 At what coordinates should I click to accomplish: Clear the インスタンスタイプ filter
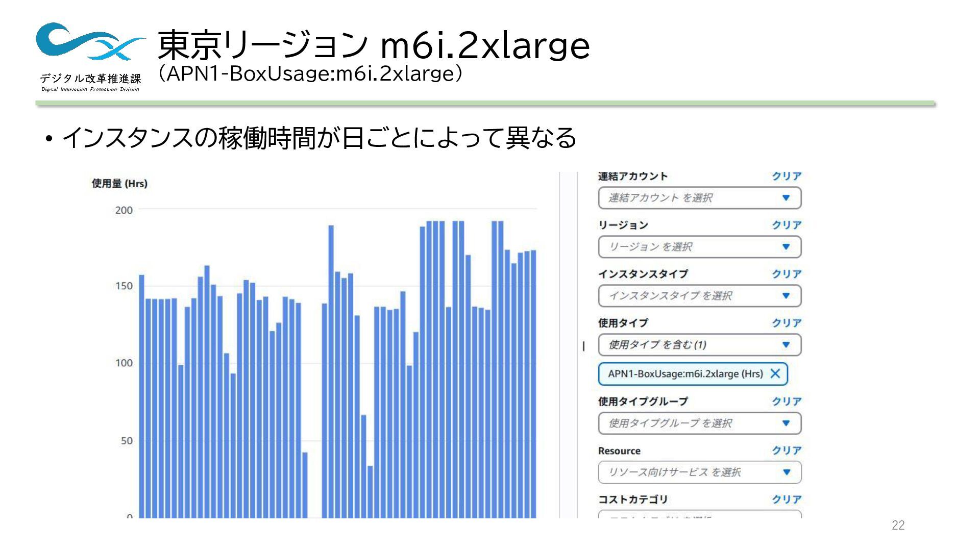point(787,274)
